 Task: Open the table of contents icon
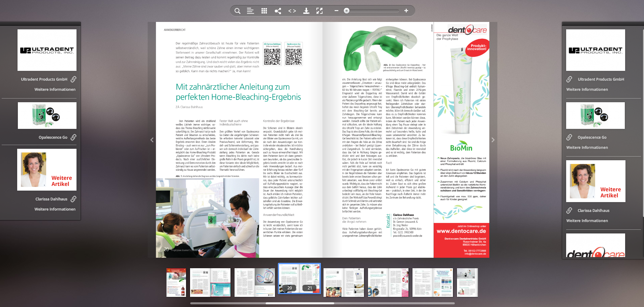(250, 11)
